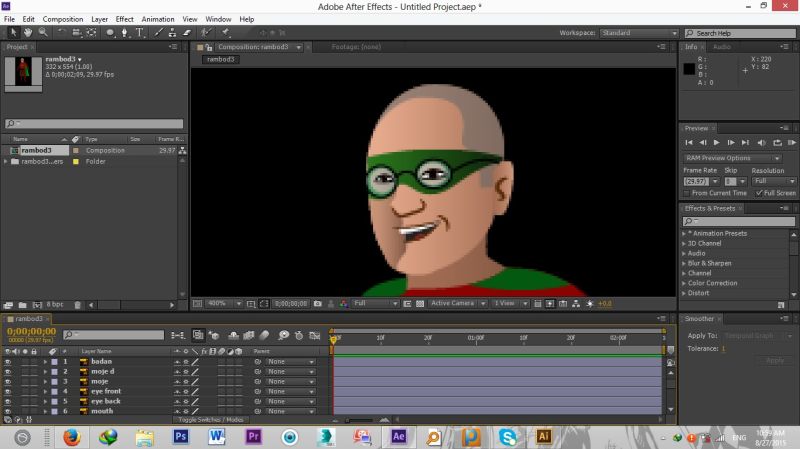
Task: Open the Layer menu
Action: pos(99,19)
